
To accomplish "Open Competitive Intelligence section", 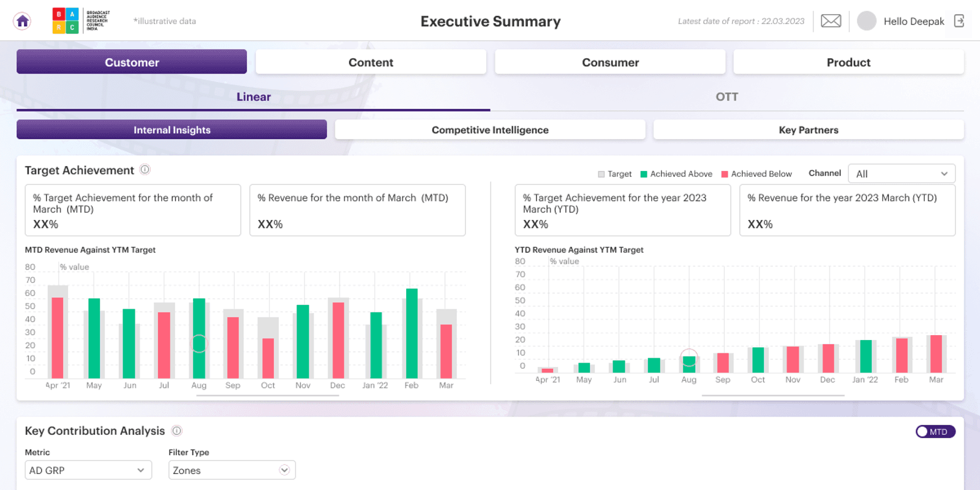I will pos(490,130).
